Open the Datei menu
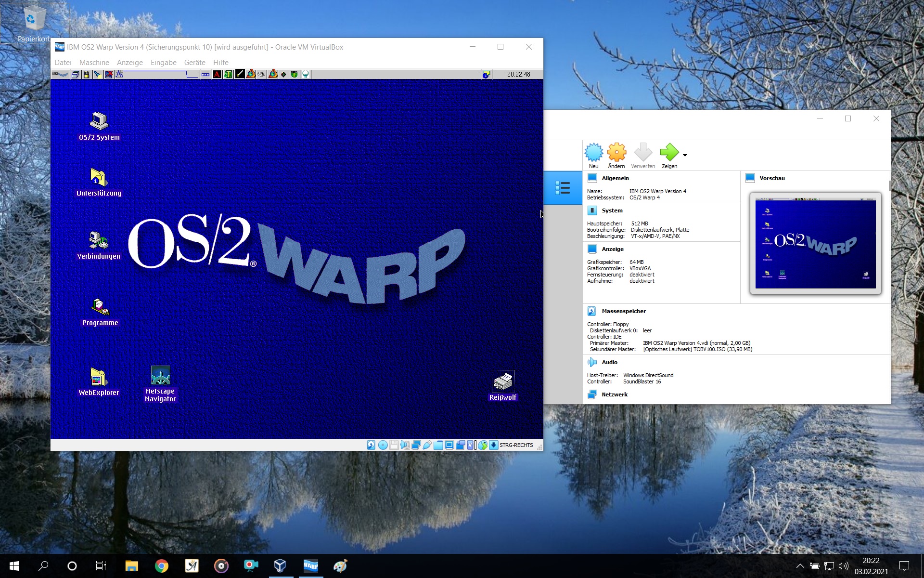The image size is (924, 578). [63, 63]
